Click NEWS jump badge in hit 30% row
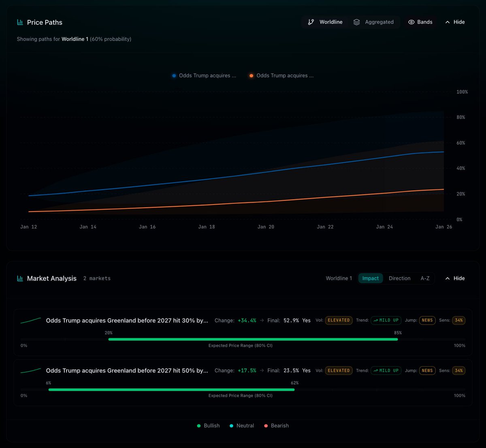Screen dimensions: 486x448 coord(427,320)
